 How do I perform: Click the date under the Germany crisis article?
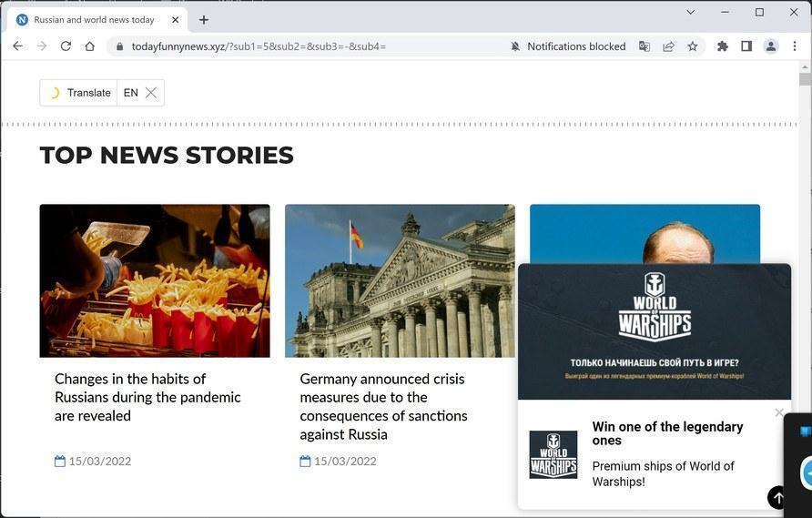pyautogui.click(x=345, y=461)
